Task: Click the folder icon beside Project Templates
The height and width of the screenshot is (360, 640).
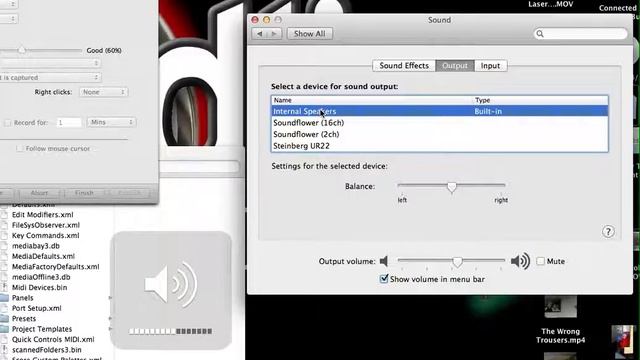Action: click(4, 329)
